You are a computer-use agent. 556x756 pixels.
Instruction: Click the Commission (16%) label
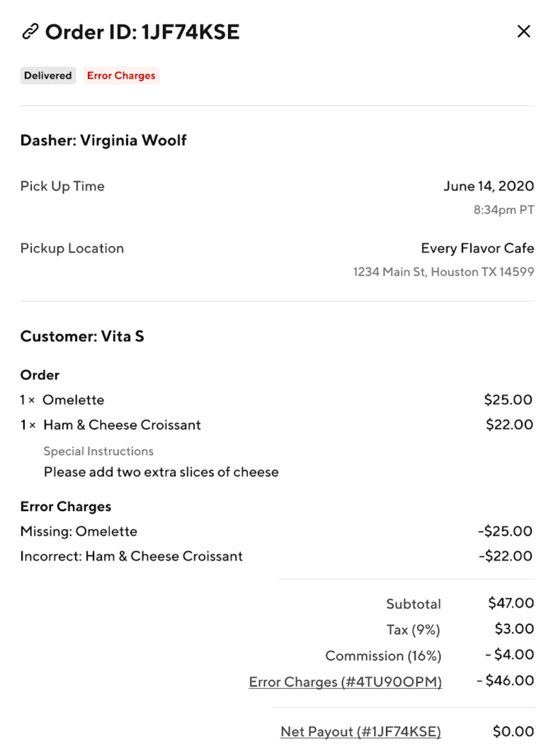383,655
